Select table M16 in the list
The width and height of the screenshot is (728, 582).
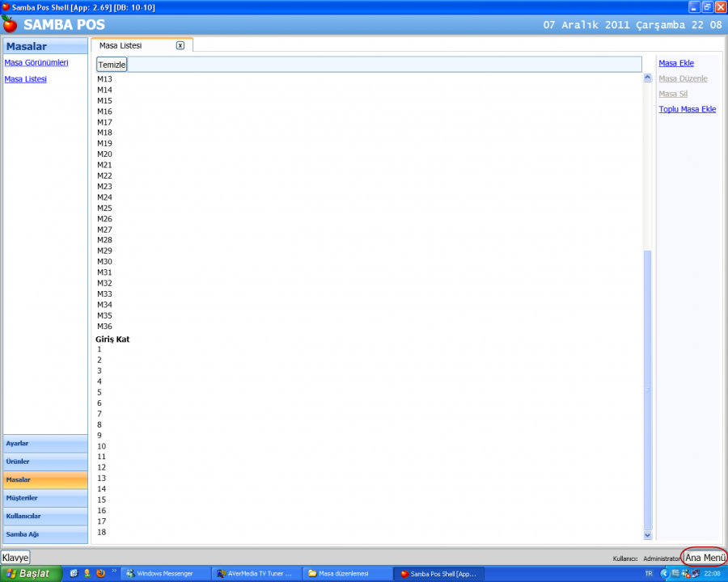pos(104,112)
